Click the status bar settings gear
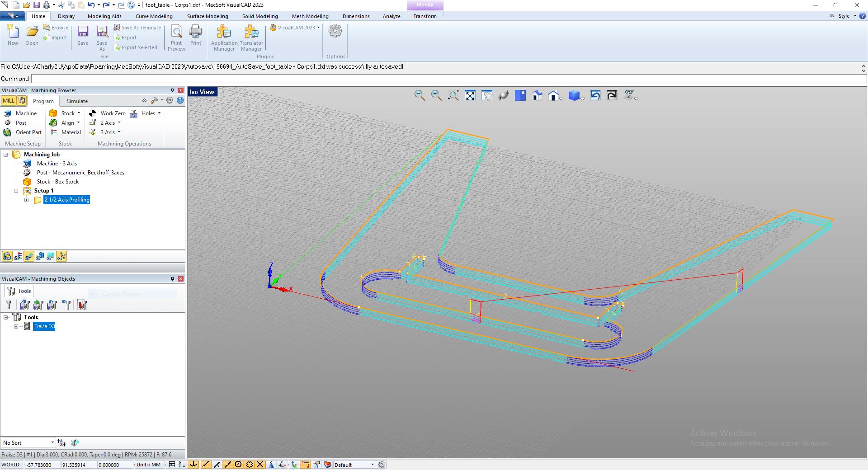 [x=382, y=465]
